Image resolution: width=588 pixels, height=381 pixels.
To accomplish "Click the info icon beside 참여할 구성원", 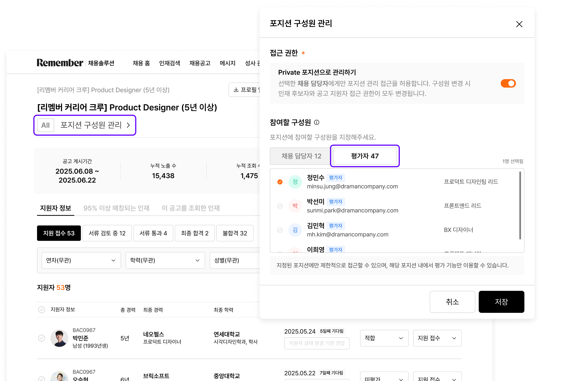I will coord(317,122).
